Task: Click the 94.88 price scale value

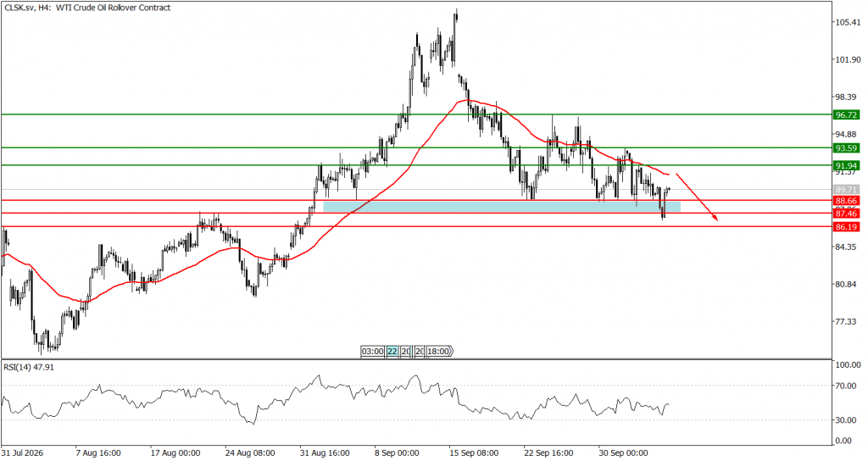Action: tap(848, 135)
